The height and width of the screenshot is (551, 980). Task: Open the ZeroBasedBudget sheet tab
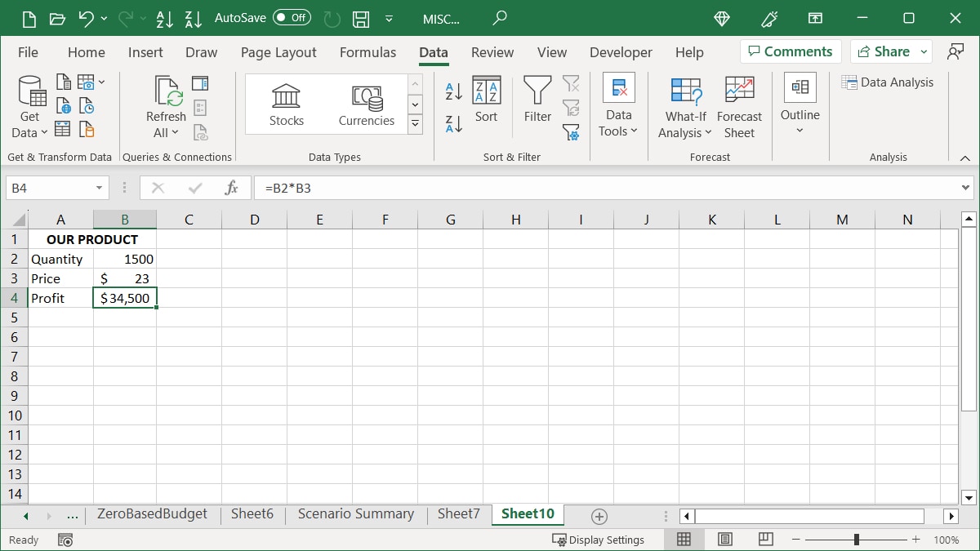click(152, 514)
